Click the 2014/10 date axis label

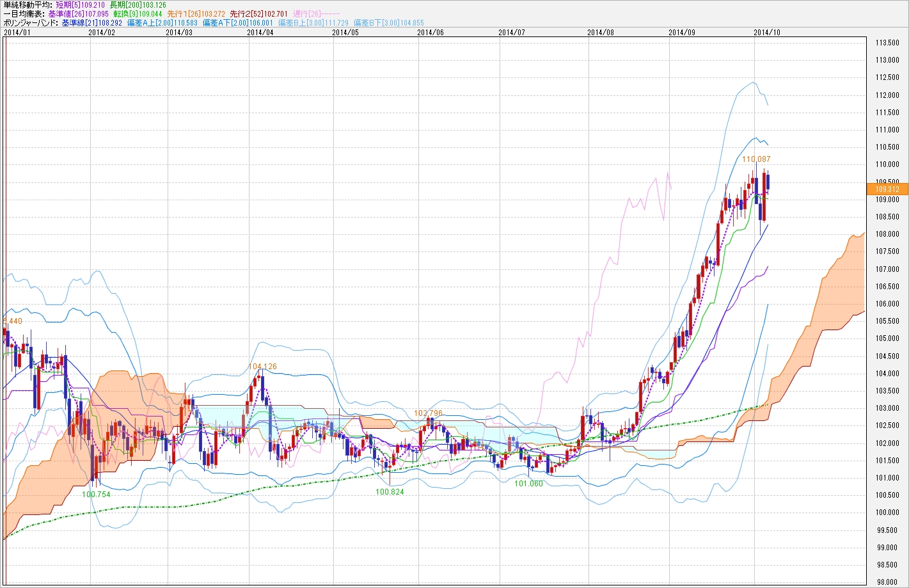[767, 31]
